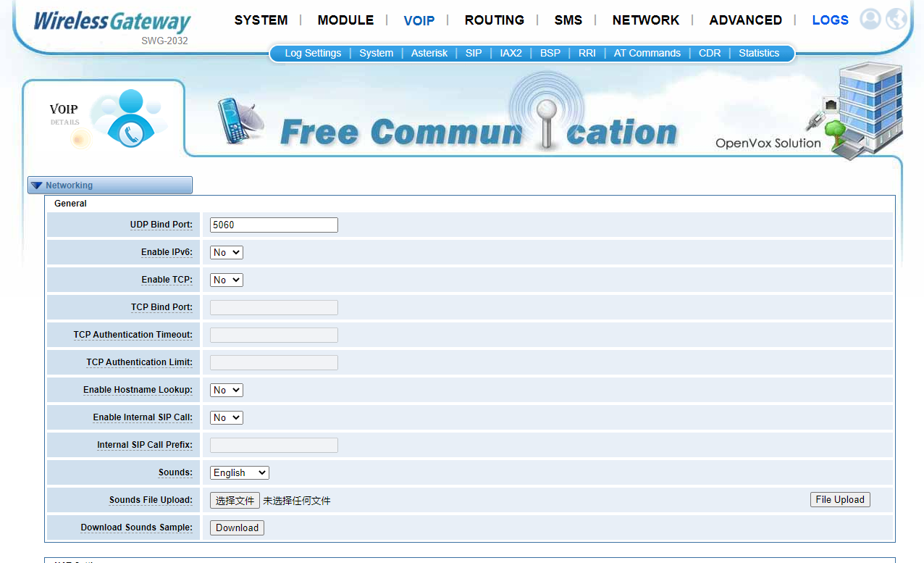Click the TCP Bind Port field

[x=274, y=307]
